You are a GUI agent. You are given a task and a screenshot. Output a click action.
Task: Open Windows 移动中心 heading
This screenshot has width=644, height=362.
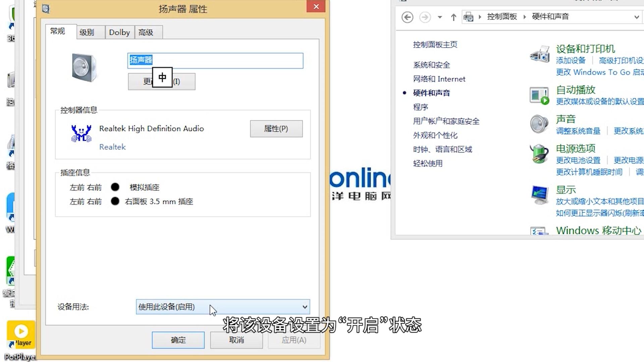click(598, 231)
